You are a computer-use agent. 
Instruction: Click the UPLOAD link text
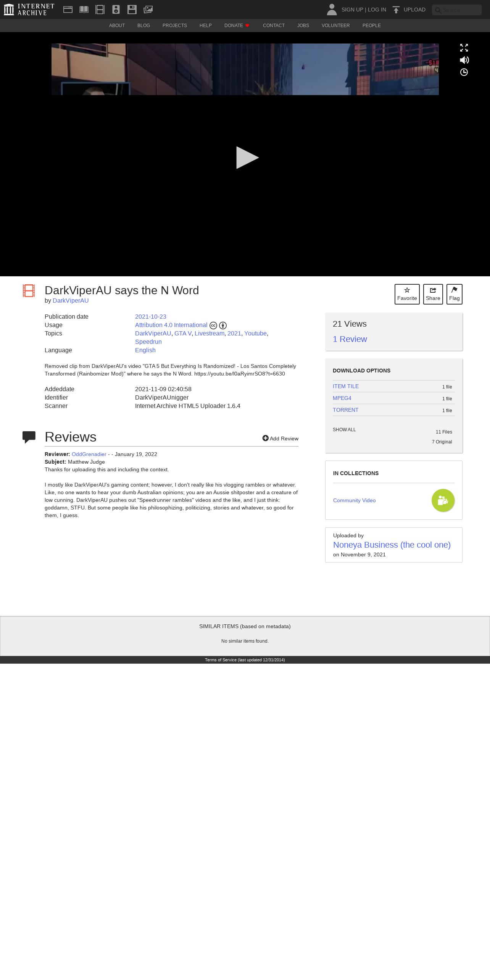pos(414,10)
